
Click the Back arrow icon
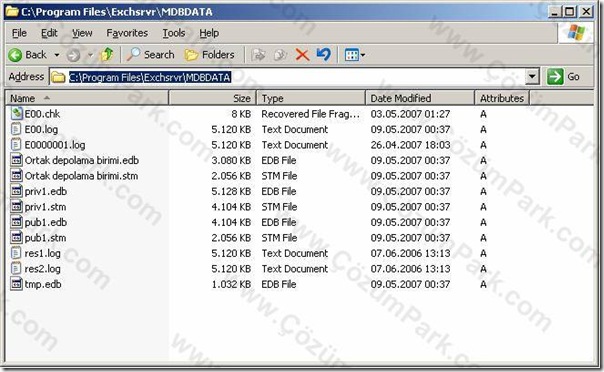(15, 55)
